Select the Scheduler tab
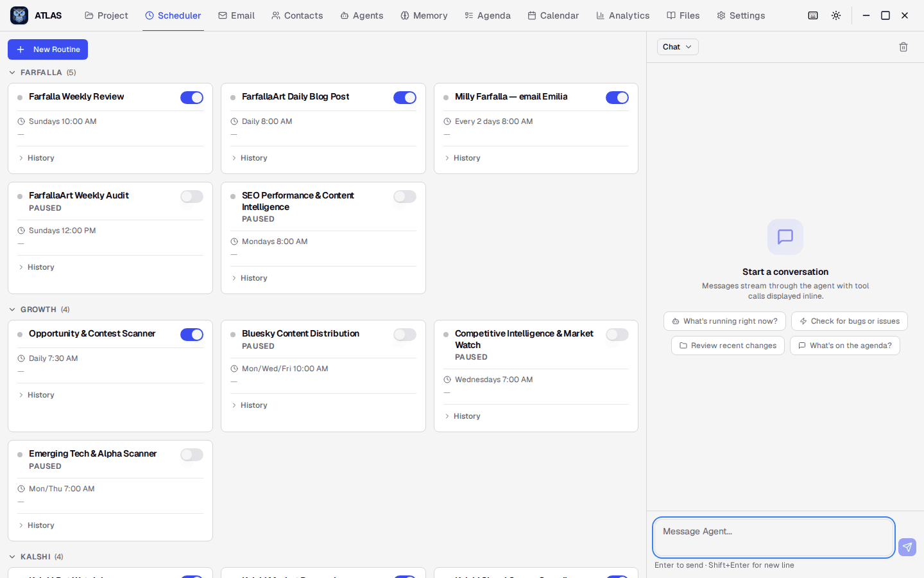924x578 pixels. click(x=173, y=15)
